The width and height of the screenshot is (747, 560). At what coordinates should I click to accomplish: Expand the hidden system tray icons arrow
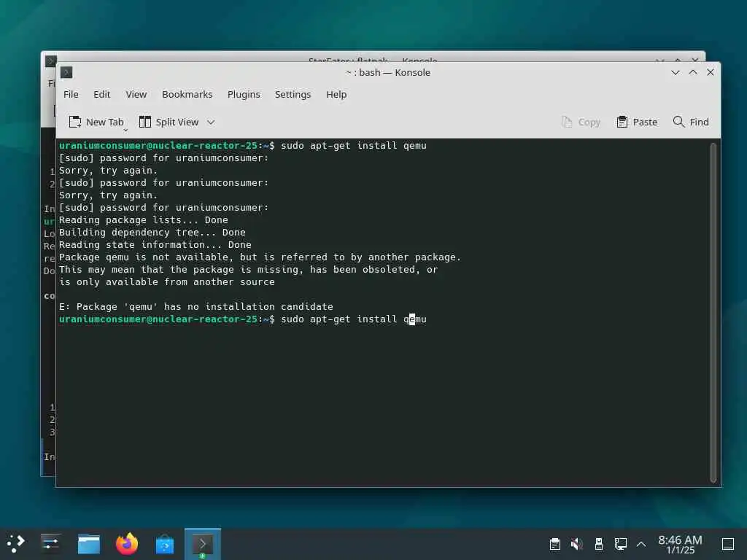pos(641,544)
